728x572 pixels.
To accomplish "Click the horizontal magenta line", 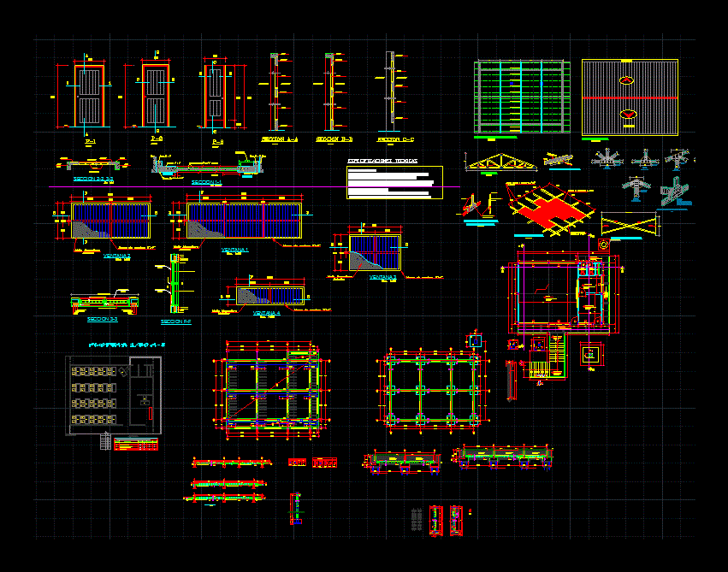I will [257, 186].
